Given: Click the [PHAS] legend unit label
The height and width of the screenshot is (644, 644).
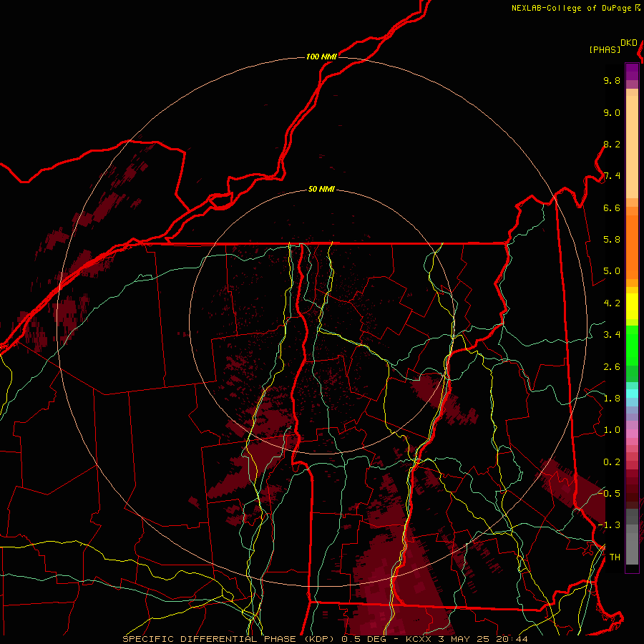Looking at the screenshot, I should (x=605, y=50).
